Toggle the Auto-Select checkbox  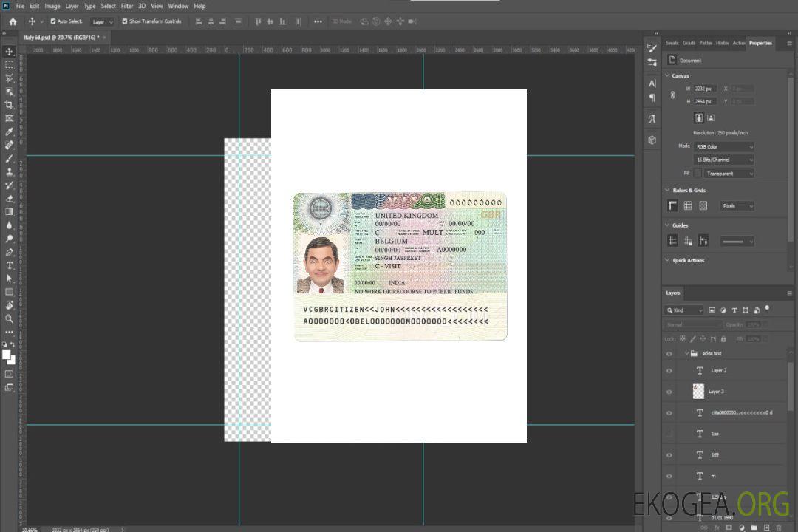coord(53,21)
